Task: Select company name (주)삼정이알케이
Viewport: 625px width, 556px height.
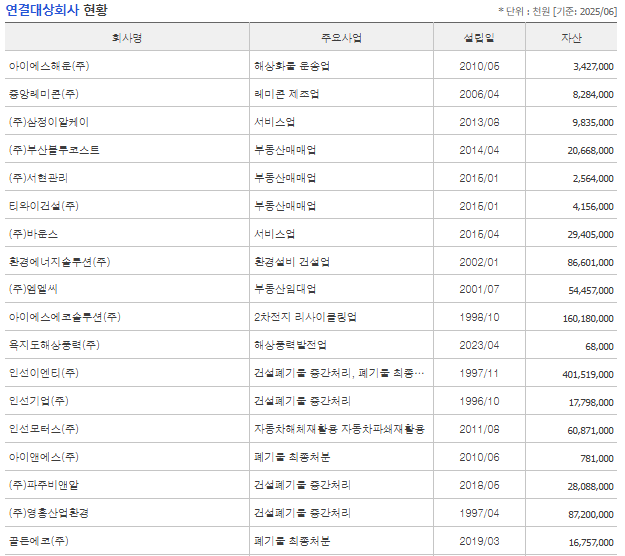Action: point(49,122)
